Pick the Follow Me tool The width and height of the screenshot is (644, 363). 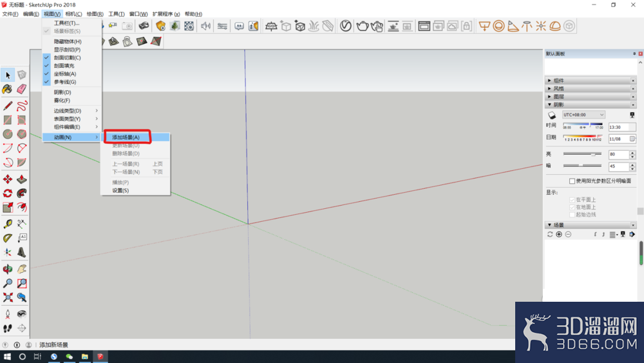click(x=22, y=193)
